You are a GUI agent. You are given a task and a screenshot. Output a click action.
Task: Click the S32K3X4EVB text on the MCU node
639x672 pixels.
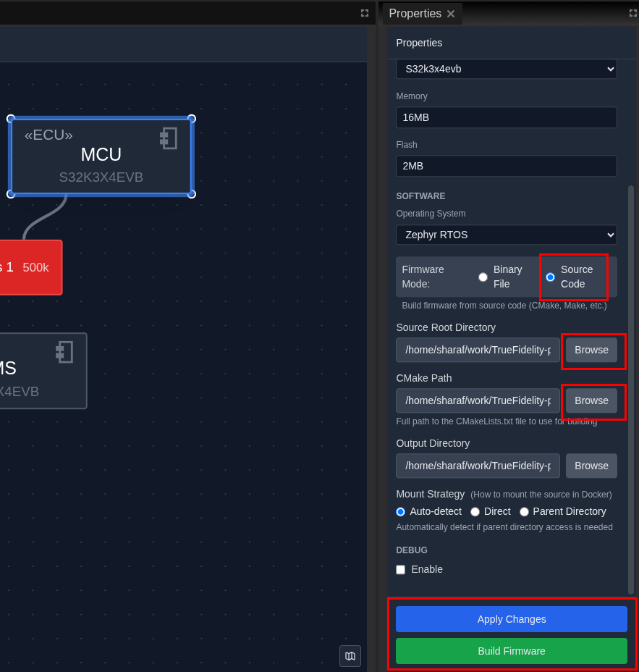pos(101,177)
